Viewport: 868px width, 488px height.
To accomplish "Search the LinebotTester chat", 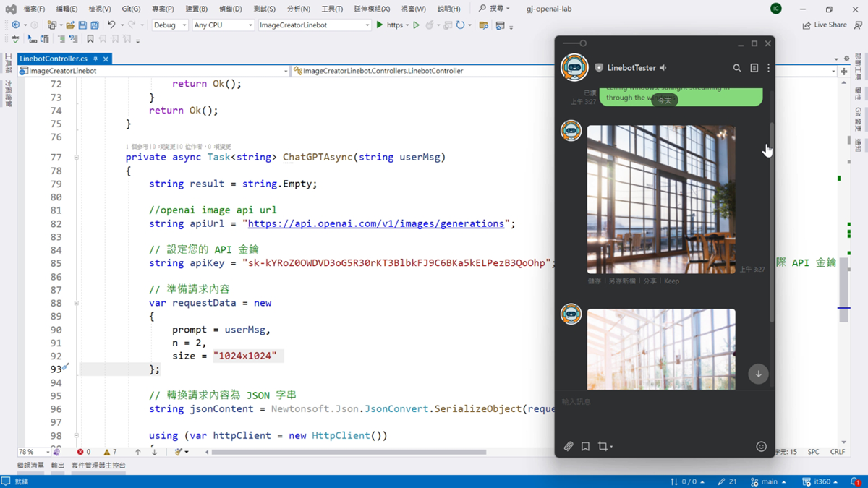I will coord(737,68).
